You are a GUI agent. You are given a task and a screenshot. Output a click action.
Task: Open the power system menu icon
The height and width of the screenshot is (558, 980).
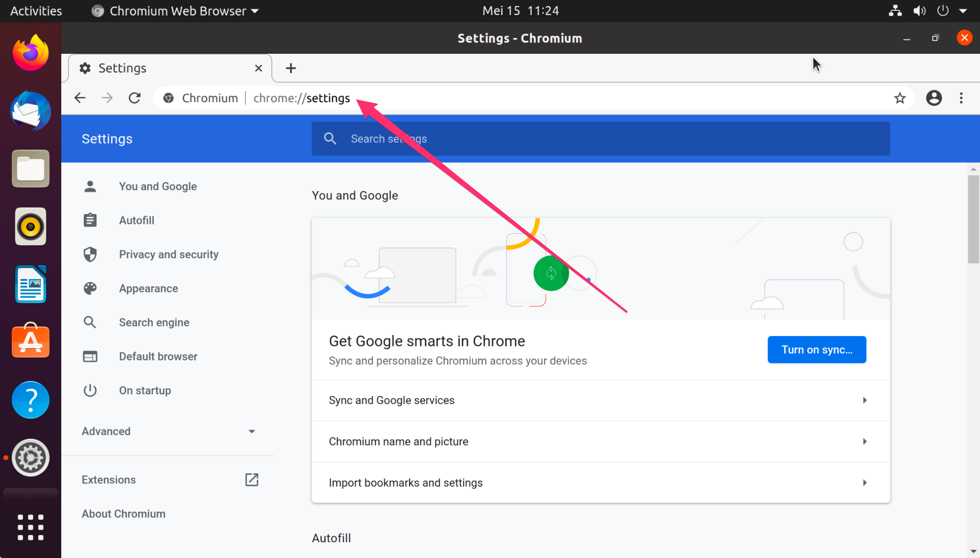pyautogui.click(x=942, y=11)
